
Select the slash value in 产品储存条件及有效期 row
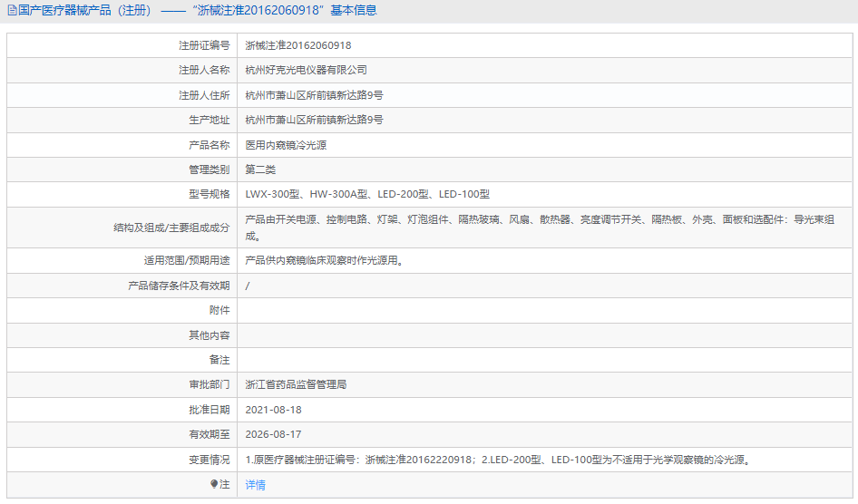click(x=248, y=286)
